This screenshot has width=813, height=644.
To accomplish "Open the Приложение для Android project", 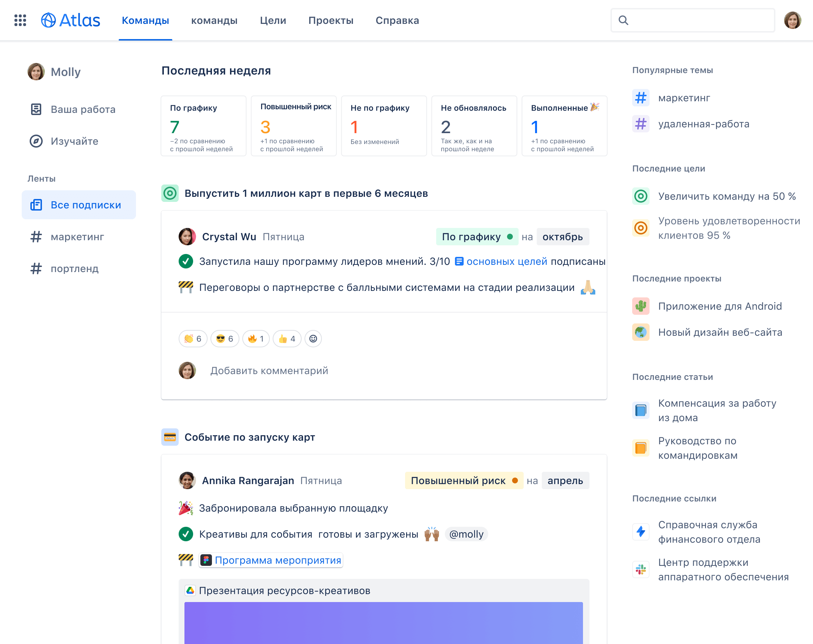I will click(x=720, y=306).
